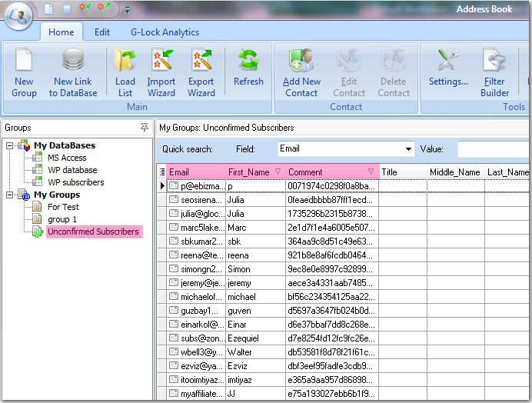Viewport: 532px width, 403px height.
Task: Click the wbell3@y email cell
Action: coord(197,352)
